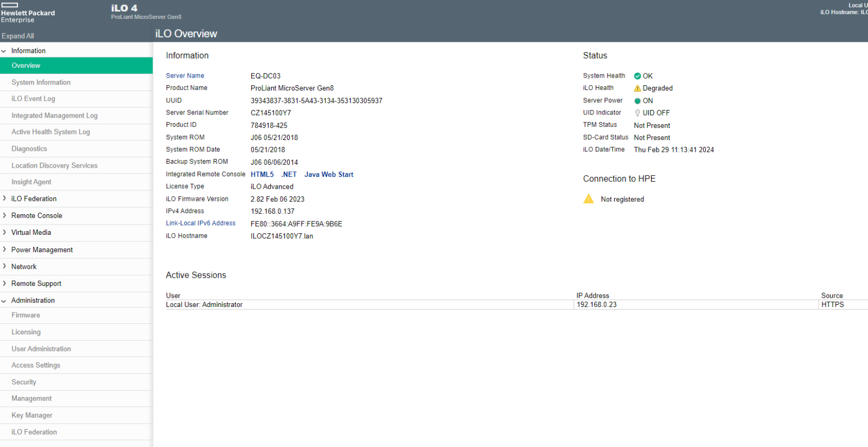Click the SD-Card Status Not Present value
The width and height of the screenshot is (868, 447).
tap(652, 138)
